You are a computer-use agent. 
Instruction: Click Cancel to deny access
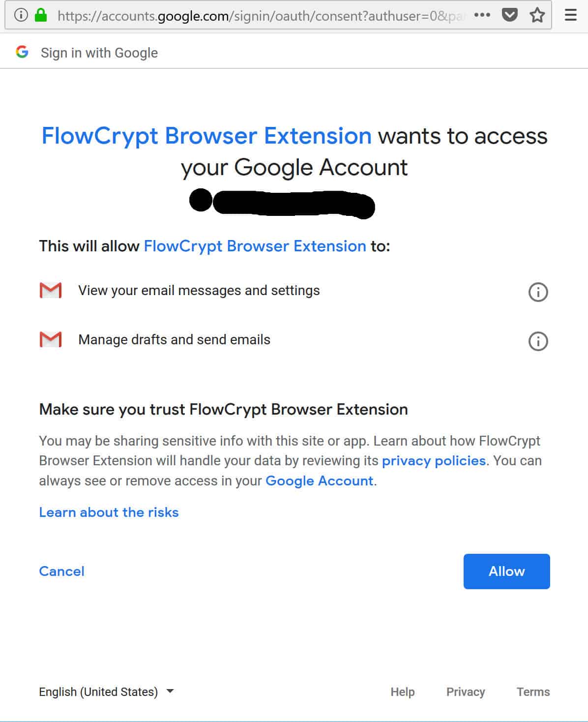point(61,571)
